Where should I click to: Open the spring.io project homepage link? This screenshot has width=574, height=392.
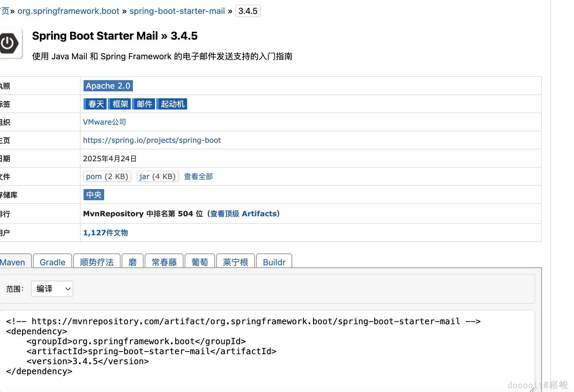tap(152, 140)
